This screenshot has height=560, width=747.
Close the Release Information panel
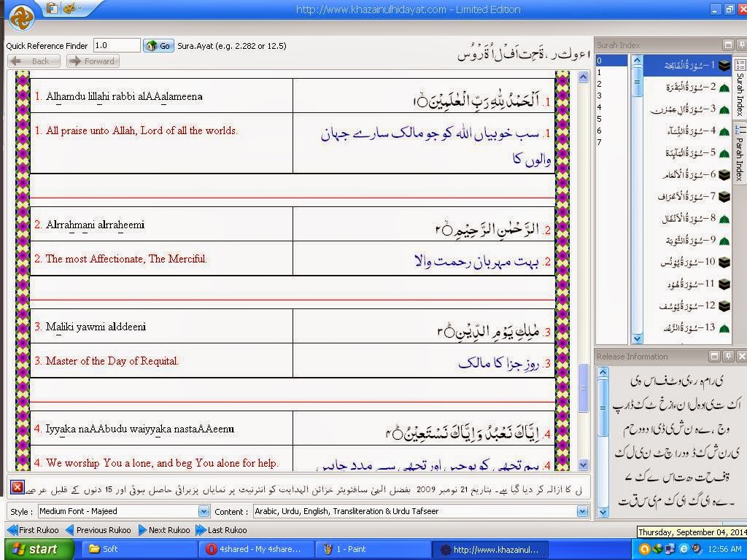741,356
